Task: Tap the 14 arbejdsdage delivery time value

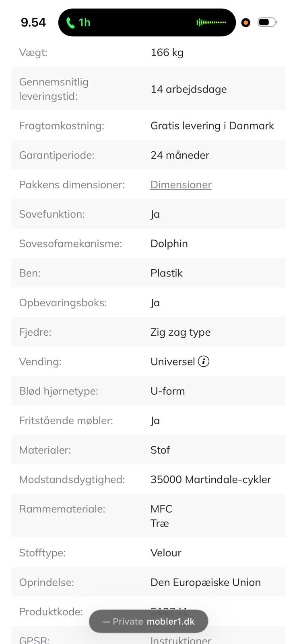Action: tap(188, 89)
